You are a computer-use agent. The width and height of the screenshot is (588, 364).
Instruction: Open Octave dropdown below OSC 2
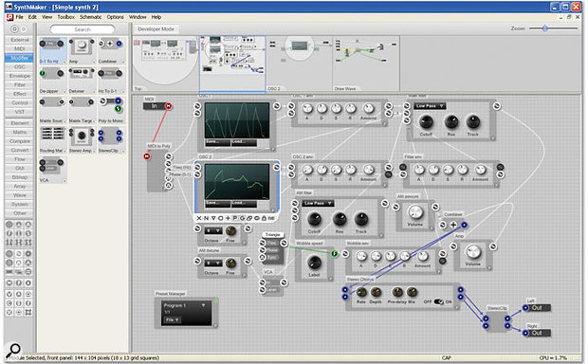coord(213,231)
